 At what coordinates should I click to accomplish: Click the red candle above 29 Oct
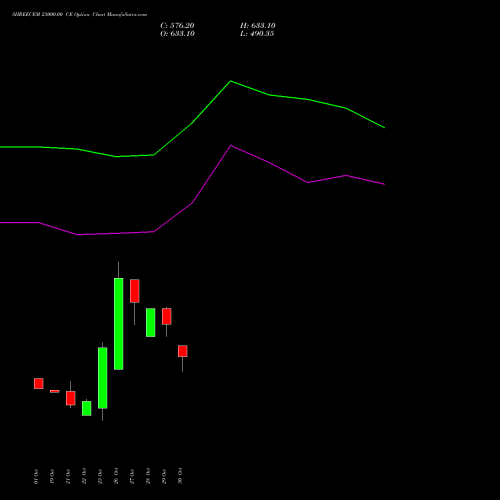click(167, 316)
